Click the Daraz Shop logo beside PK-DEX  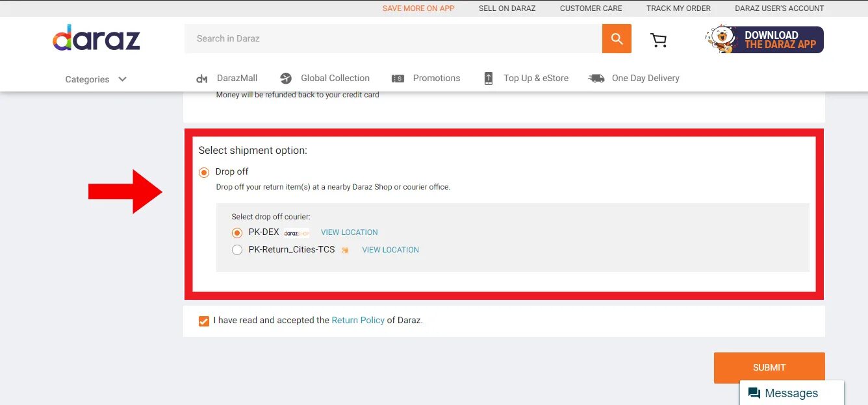296,233
